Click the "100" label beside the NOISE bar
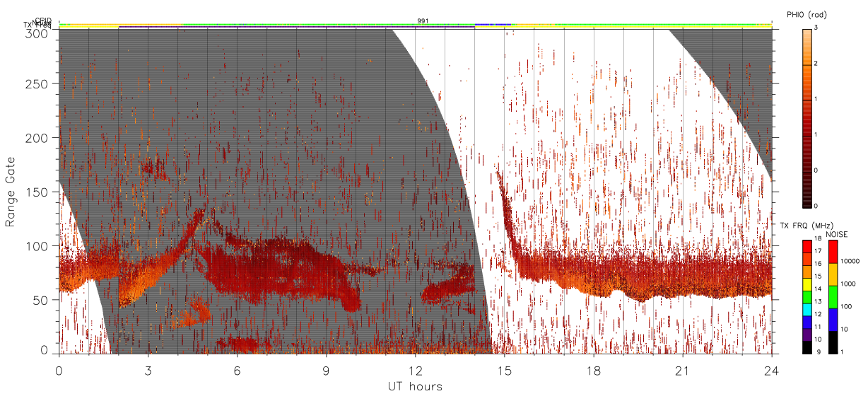Viewport: 868px width, 401px height. 846,306
